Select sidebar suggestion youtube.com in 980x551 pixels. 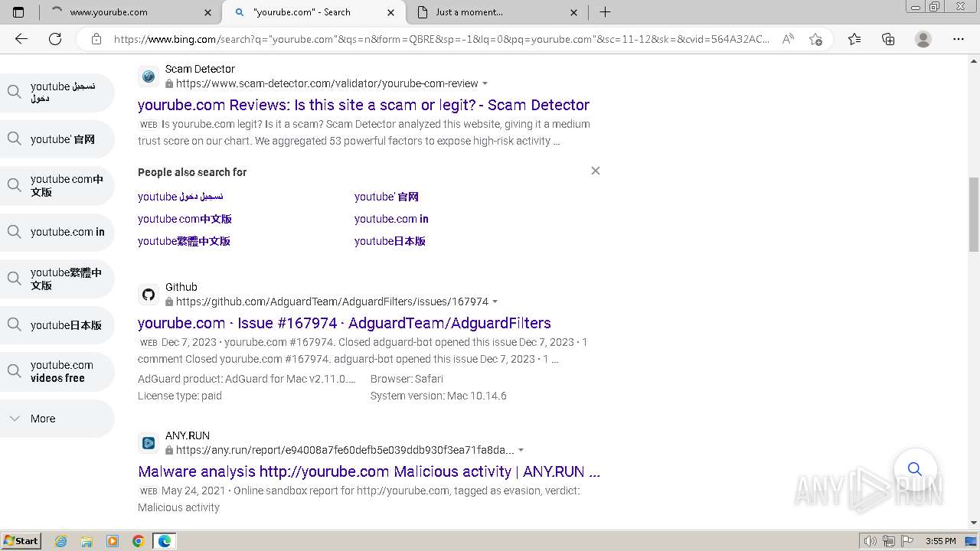click(57, 232)
